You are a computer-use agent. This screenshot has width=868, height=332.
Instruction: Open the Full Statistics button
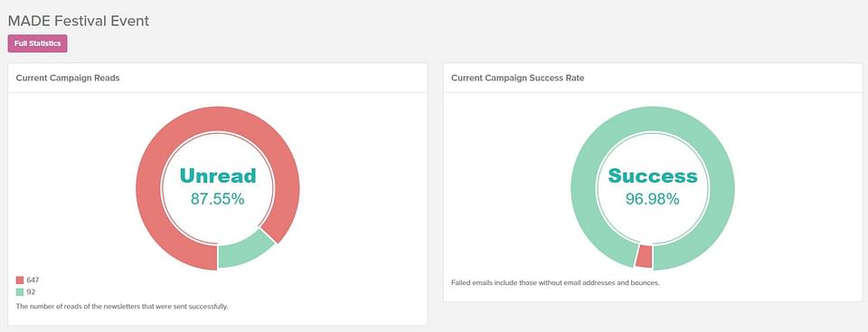(38, 43)
